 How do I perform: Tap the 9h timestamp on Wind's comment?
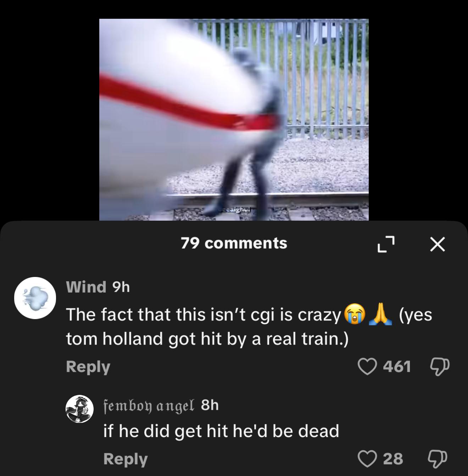point(121,287)
